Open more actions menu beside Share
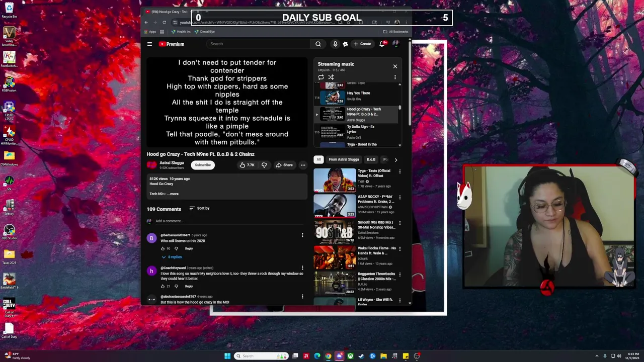 coord(303,165)
